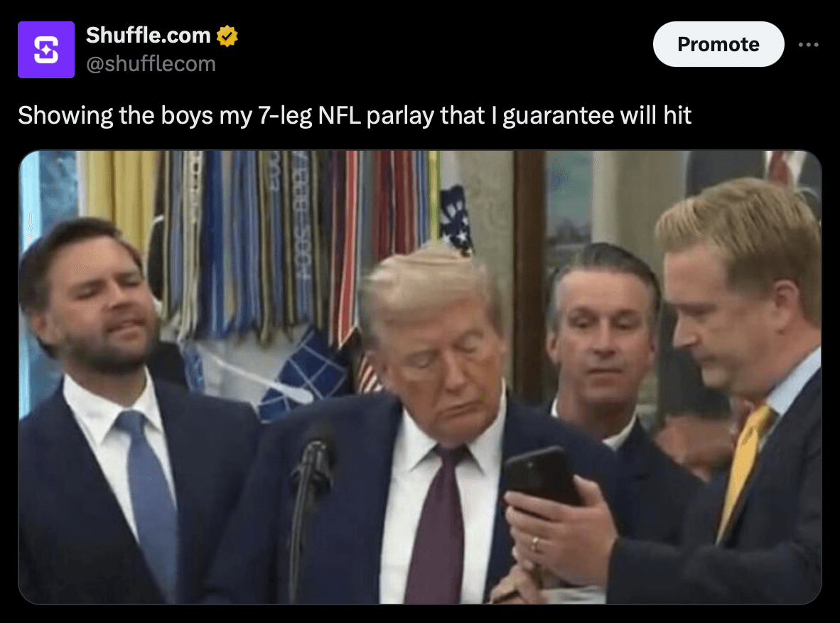The width and height of the screenshot is (840, 623).
Task: Open the purple Shuffle.com profile avatar
Action: (x=46, y=50)
